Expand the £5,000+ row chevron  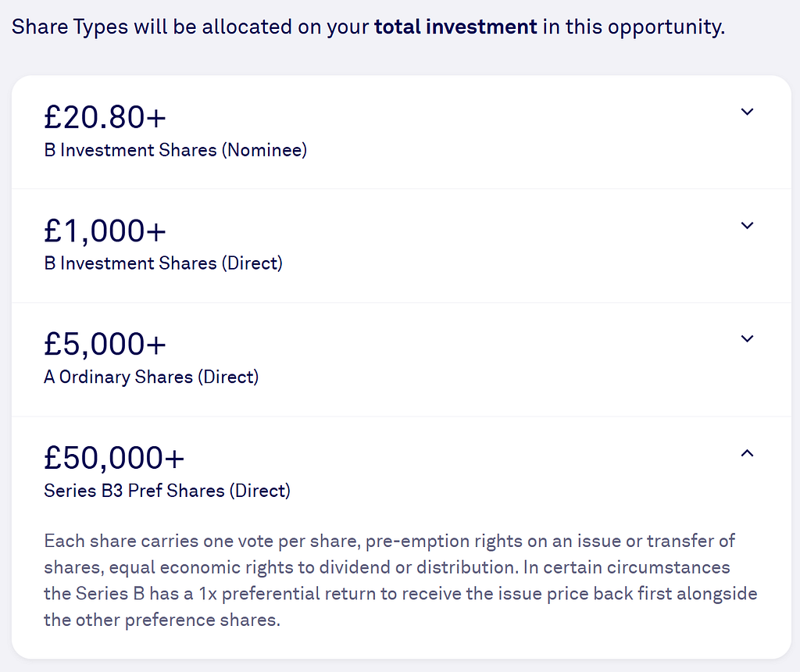[747, 339]
